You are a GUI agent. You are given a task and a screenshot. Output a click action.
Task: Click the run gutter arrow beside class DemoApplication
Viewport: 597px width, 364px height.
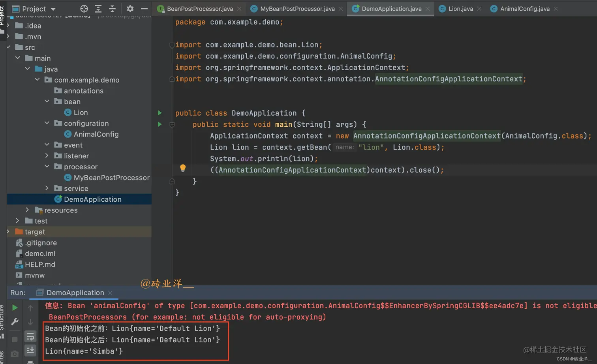coord(160,113)
